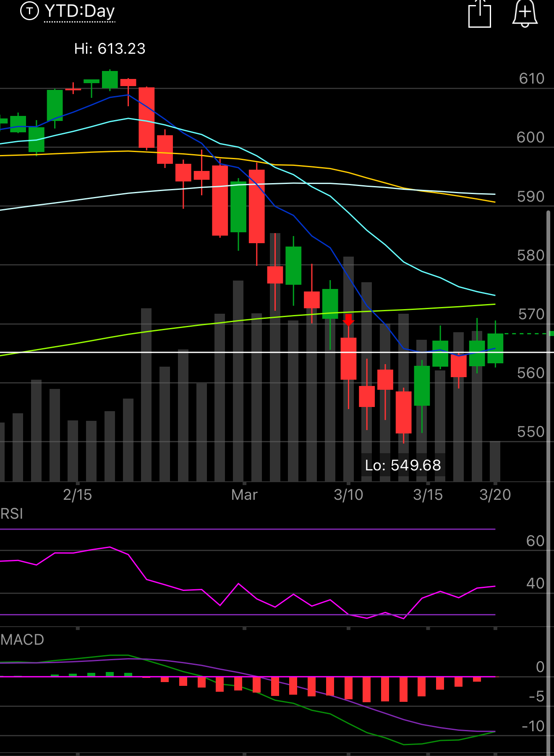This screenshot has height=756, width=554.
Task: Tap the 600 price axis label
Action: pos(530,137)
